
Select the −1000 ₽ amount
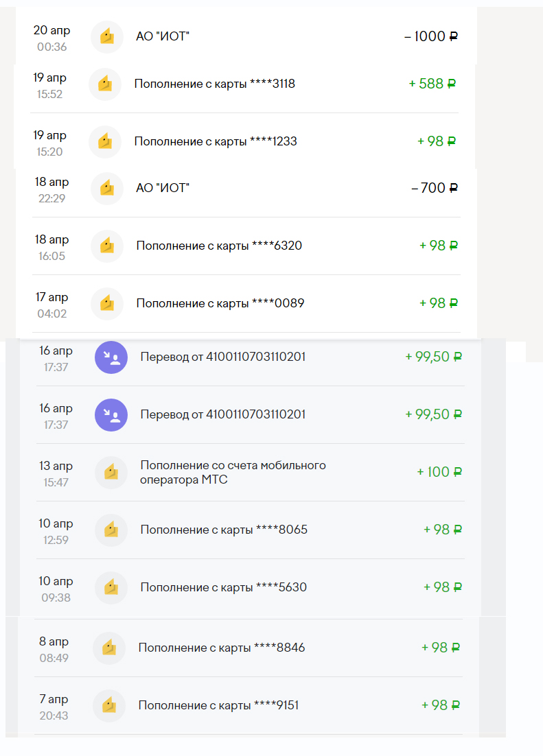430,36
